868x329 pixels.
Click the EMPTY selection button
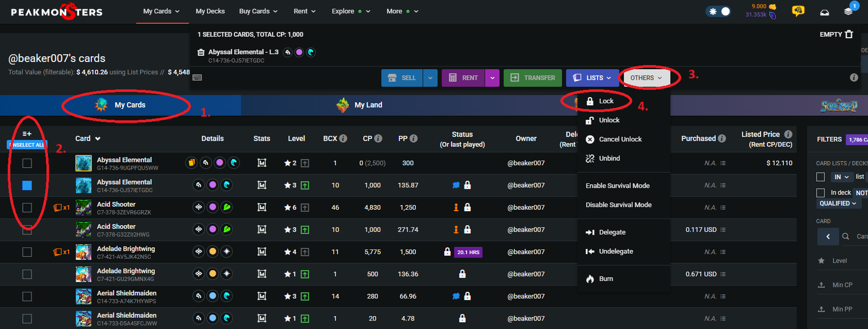coord(836,34)
